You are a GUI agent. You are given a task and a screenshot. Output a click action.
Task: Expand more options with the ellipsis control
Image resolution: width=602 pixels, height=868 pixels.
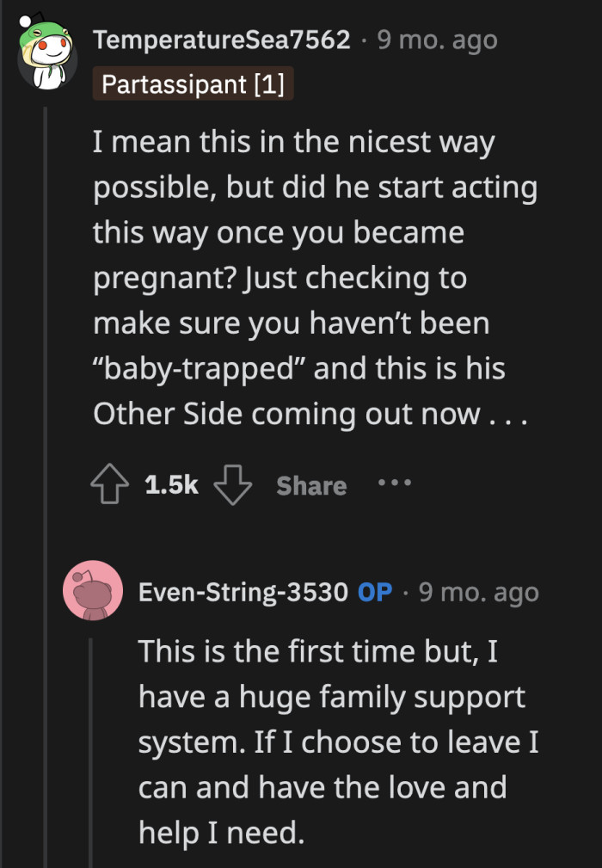[393, 484]
